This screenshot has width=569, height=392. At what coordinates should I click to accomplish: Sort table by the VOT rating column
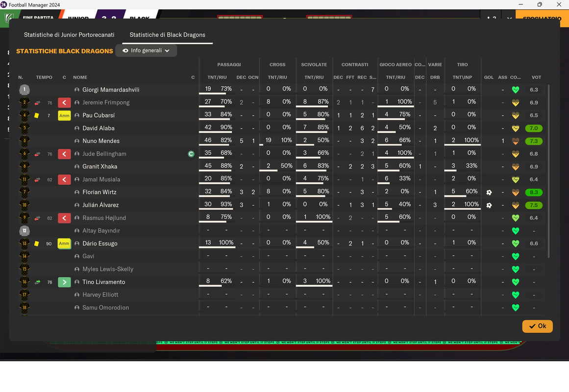coord(536,77)
